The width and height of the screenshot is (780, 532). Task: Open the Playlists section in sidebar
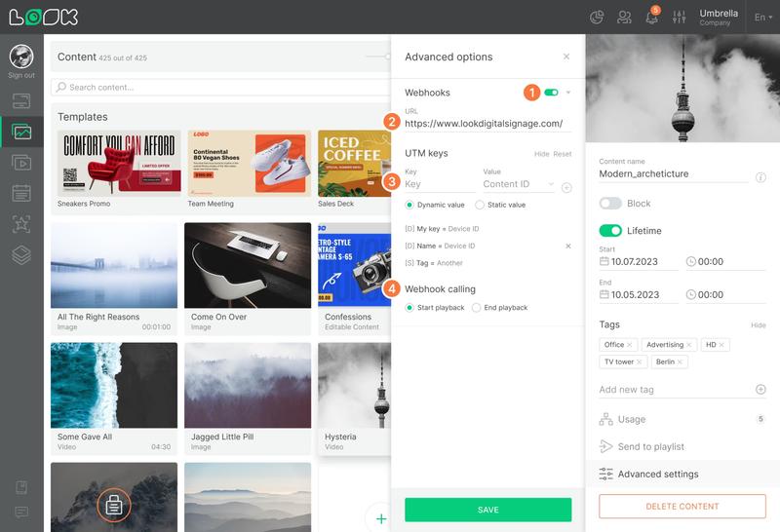[x=21, y=163]
